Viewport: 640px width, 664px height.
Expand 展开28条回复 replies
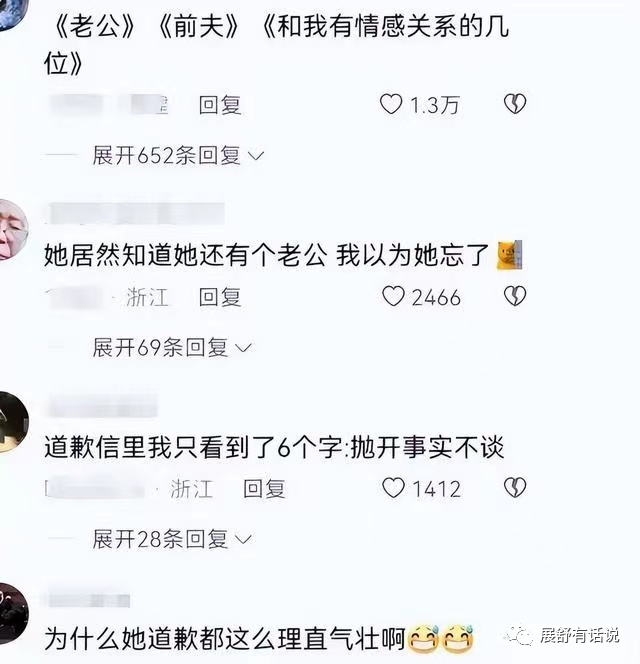click(x=172, y=539)
